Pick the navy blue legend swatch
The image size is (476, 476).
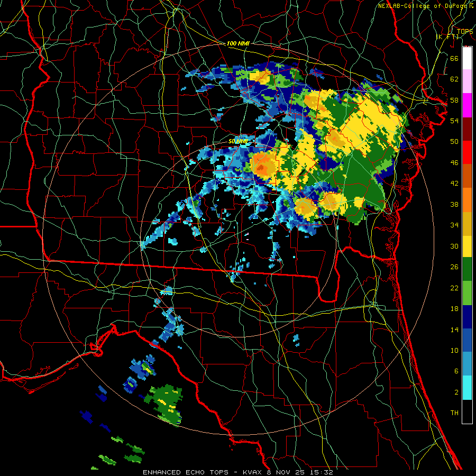coord(467,317)
